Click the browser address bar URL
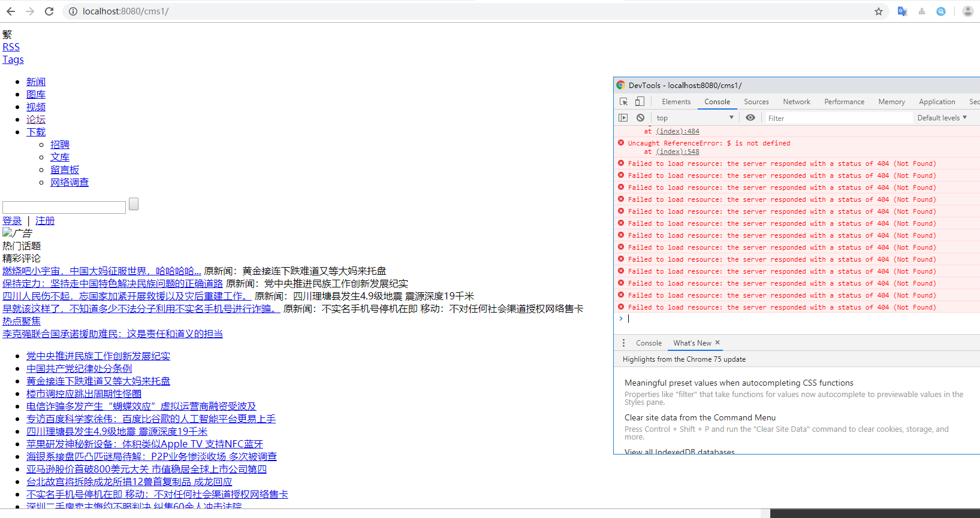 pos(126,11)
